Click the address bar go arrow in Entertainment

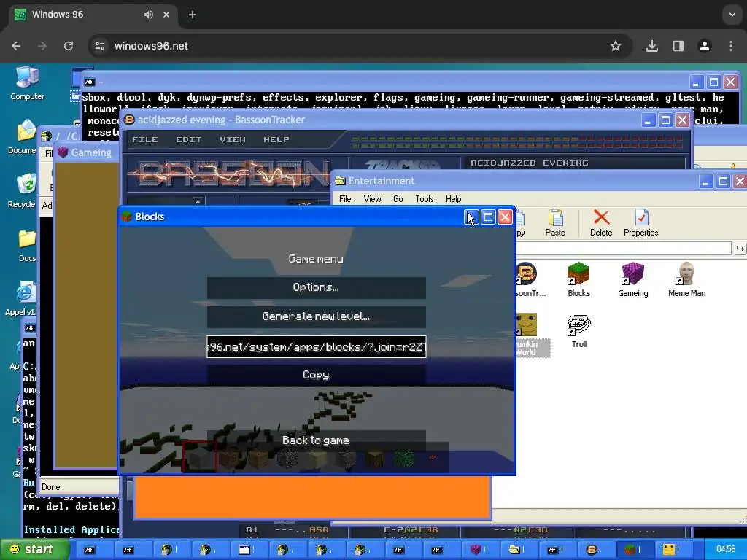(x=740, y=248)
